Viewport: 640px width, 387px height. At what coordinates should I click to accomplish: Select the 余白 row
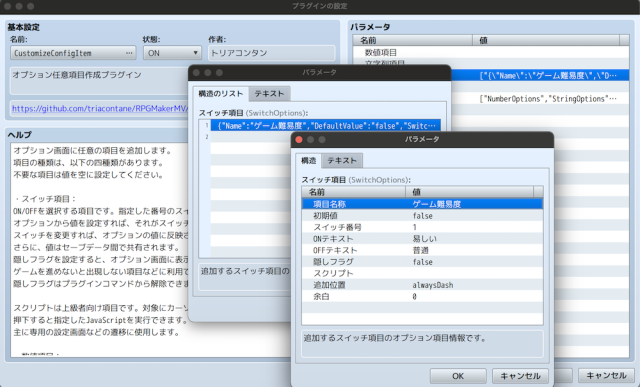(x=422, y=296)
